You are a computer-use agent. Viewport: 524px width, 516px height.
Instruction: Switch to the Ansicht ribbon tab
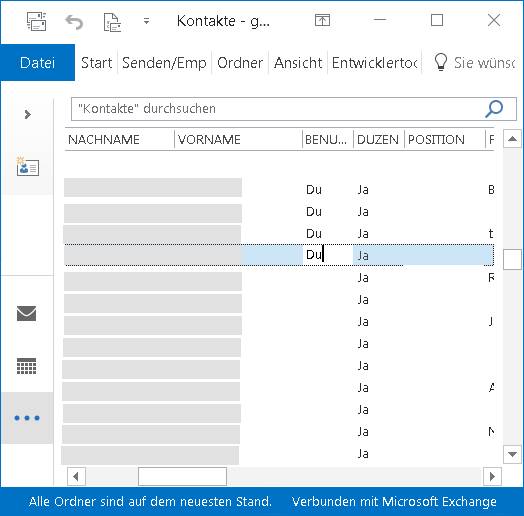click(x=298, y=62)
